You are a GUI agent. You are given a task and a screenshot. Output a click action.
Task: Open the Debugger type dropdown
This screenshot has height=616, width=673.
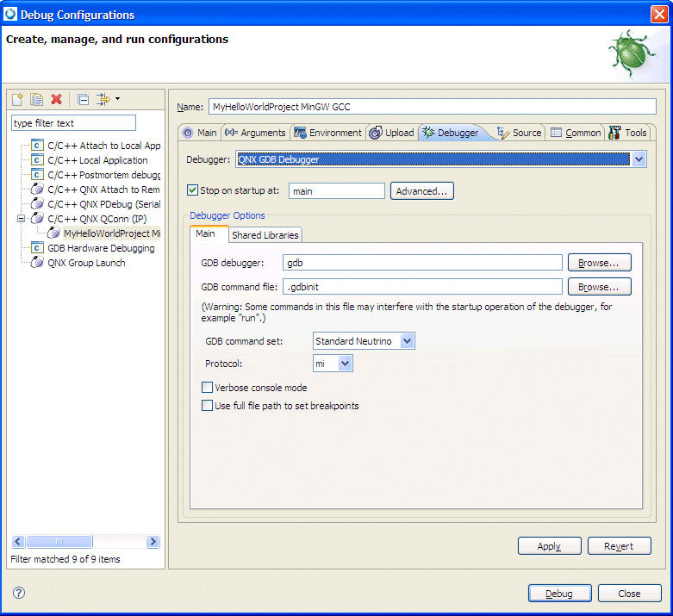pos(639,159)
